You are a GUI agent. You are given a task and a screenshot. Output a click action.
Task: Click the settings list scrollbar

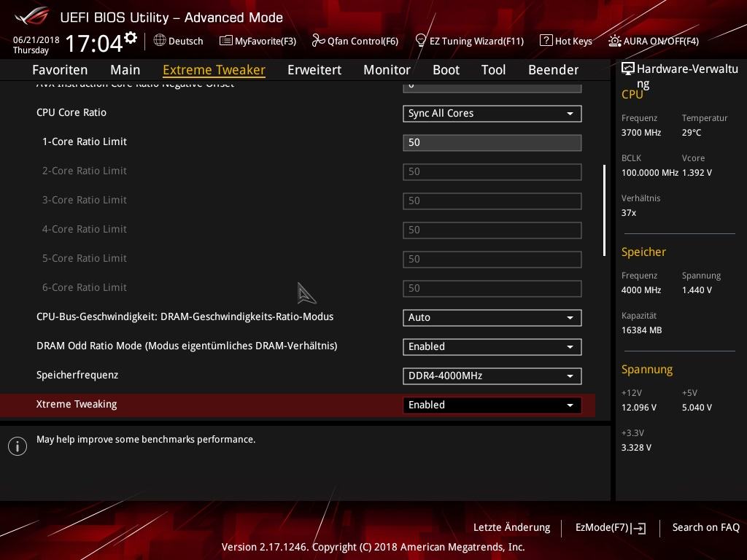[604, 211]
